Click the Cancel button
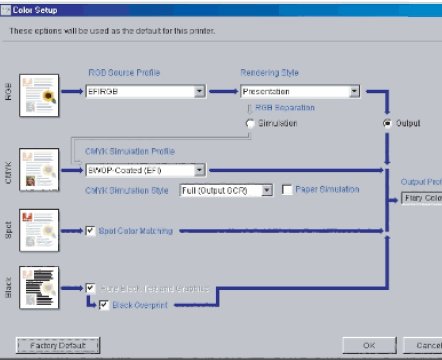 click(423, 345)
